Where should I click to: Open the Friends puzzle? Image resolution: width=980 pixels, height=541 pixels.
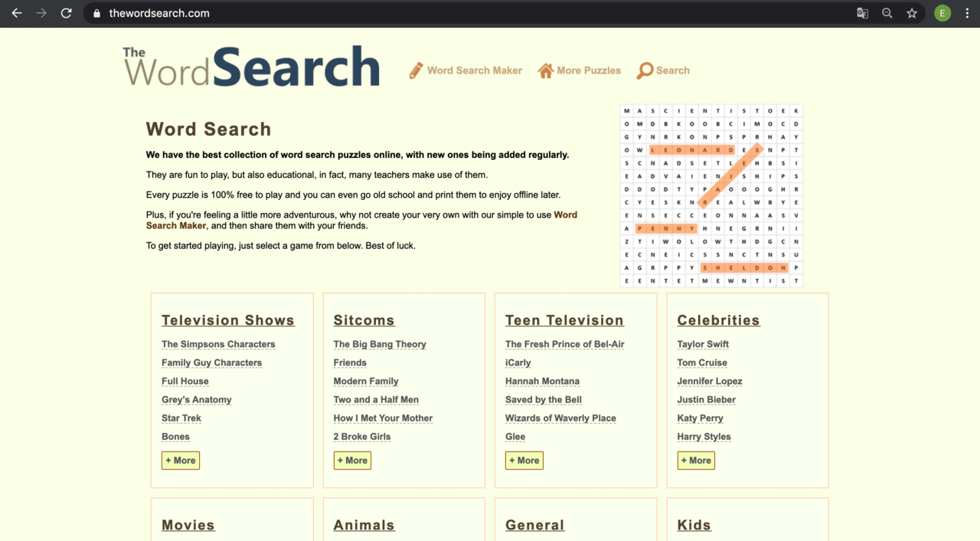point(350,363)
